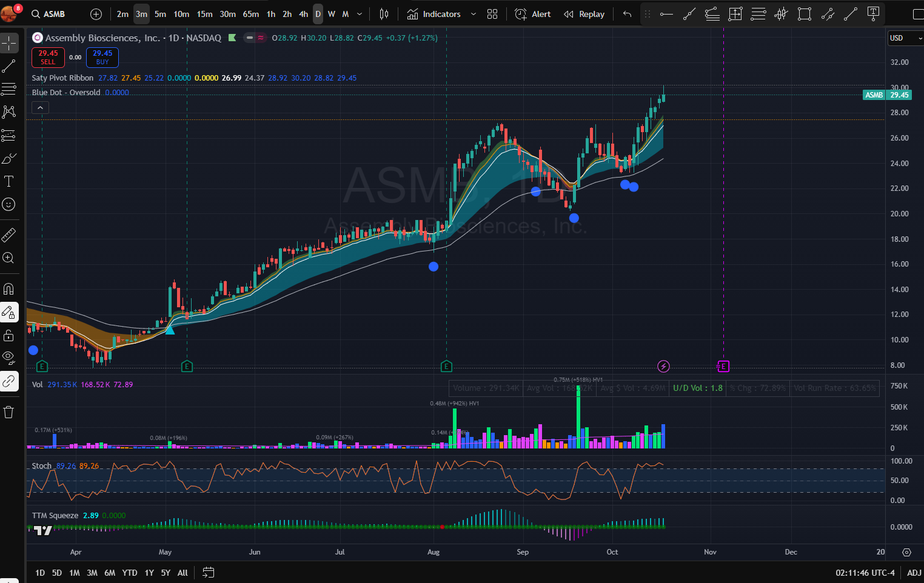The width and height of the screenshot is (924, 583).
Task: Click the upcoming earnings E marker in November
Action: 723,366
